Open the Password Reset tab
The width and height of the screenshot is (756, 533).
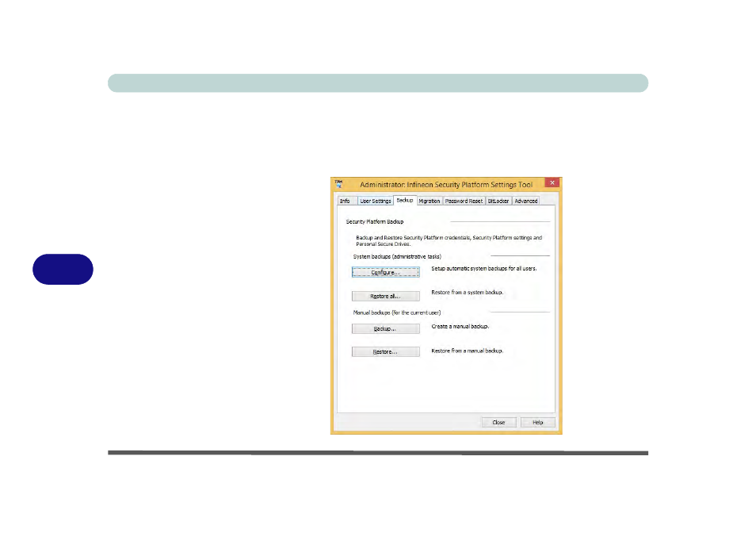(464, 201)
